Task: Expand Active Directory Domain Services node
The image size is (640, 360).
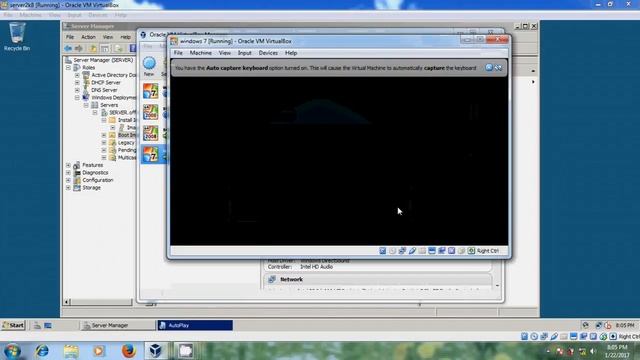Action: [x=77, y=75]
